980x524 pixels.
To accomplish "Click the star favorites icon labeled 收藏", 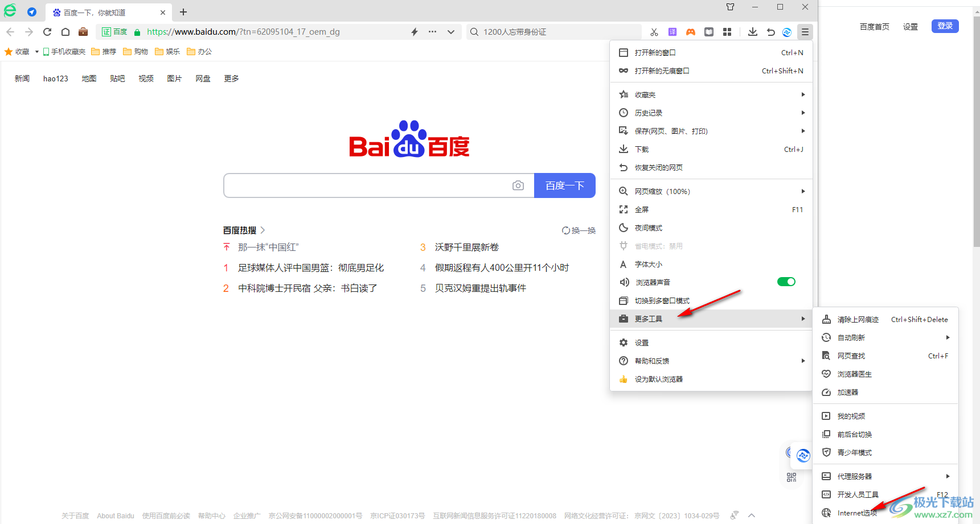I will pyautogui.click(x=17, y=52).
